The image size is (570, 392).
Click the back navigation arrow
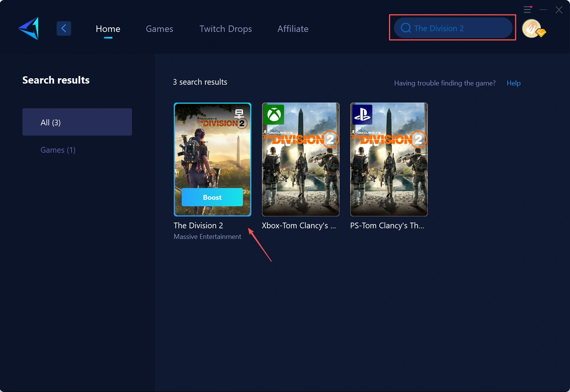click(64, 28)
